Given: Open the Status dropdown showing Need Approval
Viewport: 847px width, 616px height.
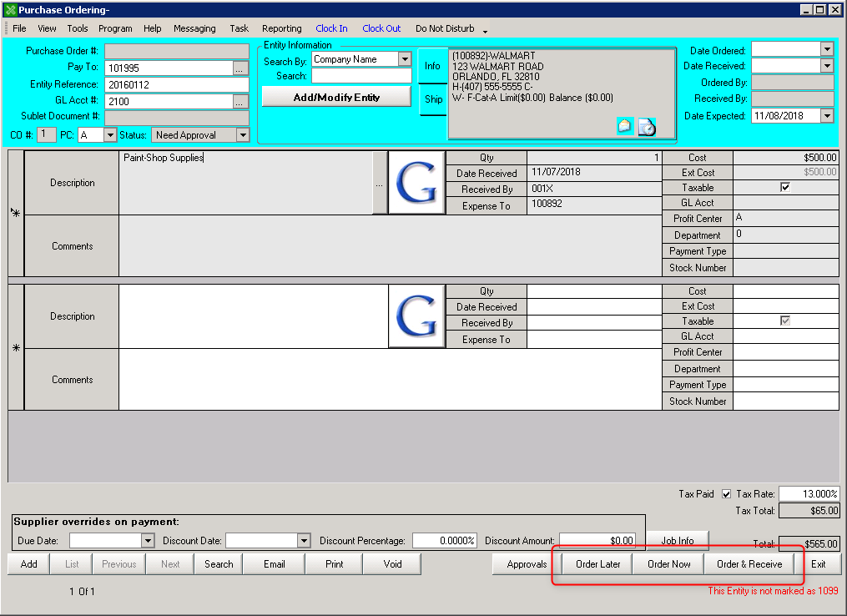Looking at the screenshot, I should [x=241, y=134].
